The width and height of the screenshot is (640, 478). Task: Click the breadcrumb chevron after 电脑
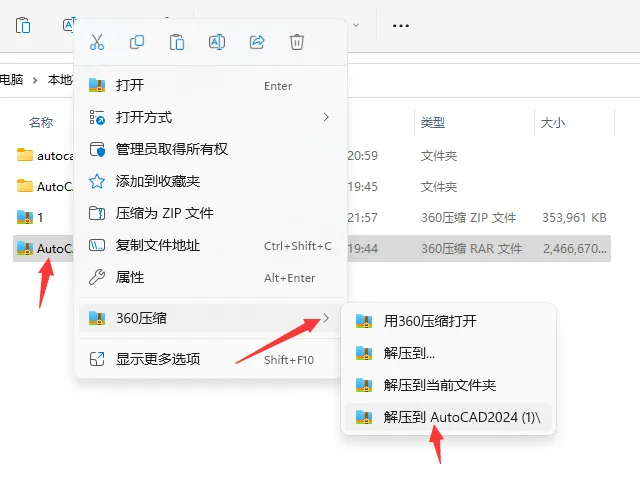(x=35, y=80)
